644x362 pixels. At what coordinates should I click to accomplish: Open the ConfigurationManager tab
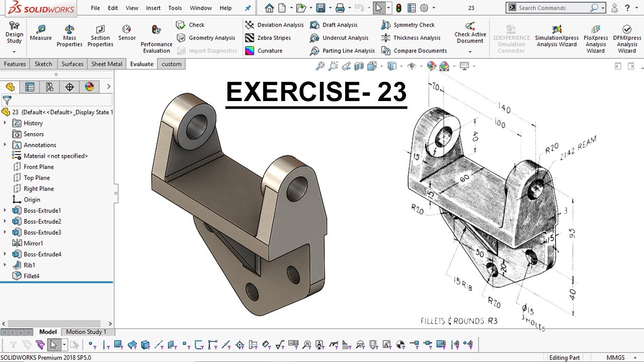(49, 87)
